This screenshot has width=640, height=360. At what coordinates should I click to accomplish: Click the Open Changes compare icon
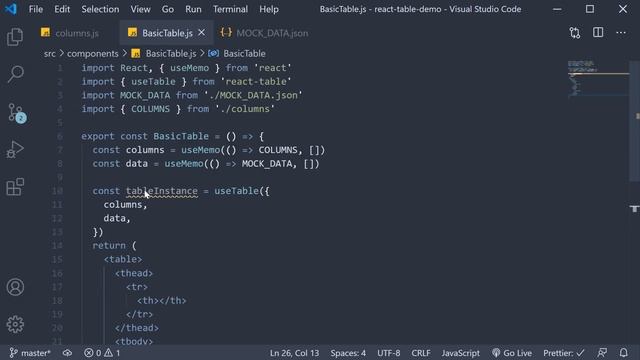575,33
